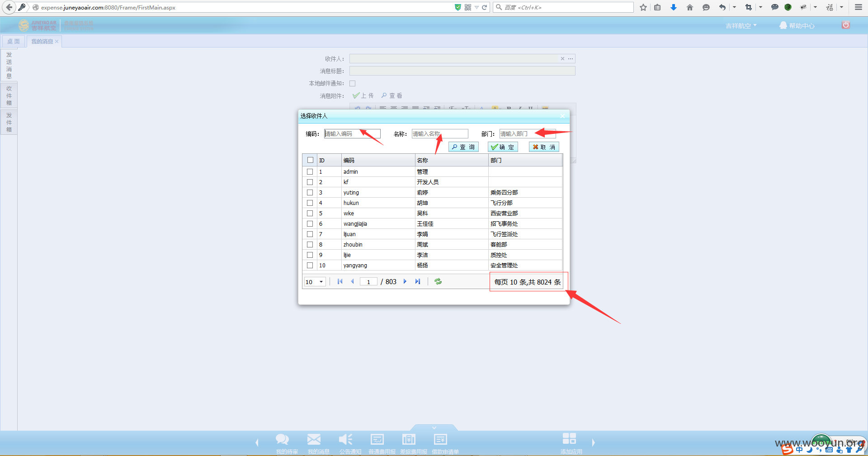Go to the next page of recipients
The width and height of the screenshot is (868, 456).
click(405, 281)
